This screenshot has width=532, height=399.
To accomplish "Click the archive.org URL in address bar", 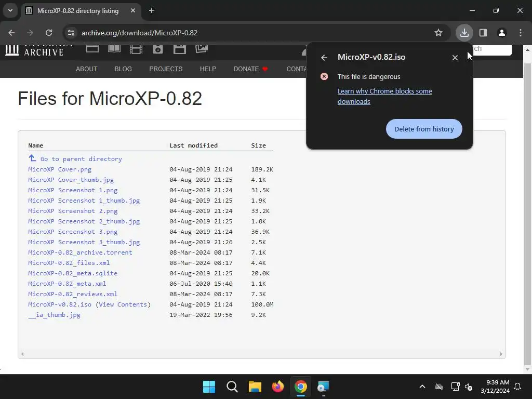I will tap(139, 33).
